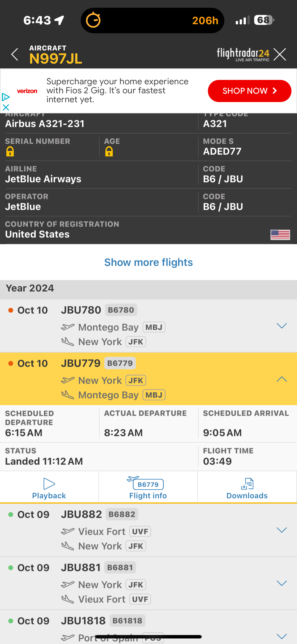
Task: Tap the United States flag icon
Action: [x=280, y=234]
